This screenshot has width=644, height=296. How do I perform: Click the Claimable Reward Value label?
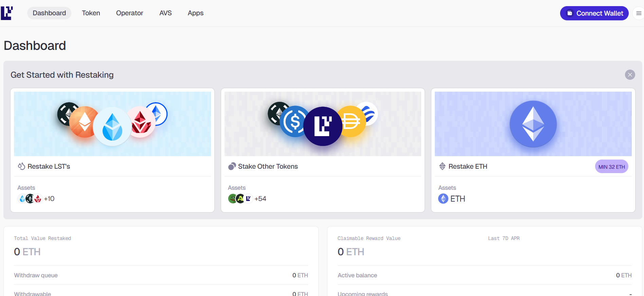[369, 238]
